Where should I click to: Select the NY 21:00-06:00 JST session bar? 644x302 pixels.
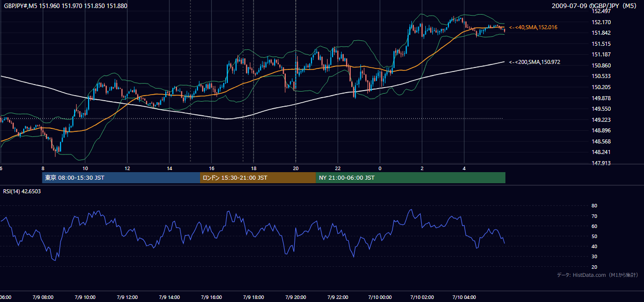pos(410,178)
